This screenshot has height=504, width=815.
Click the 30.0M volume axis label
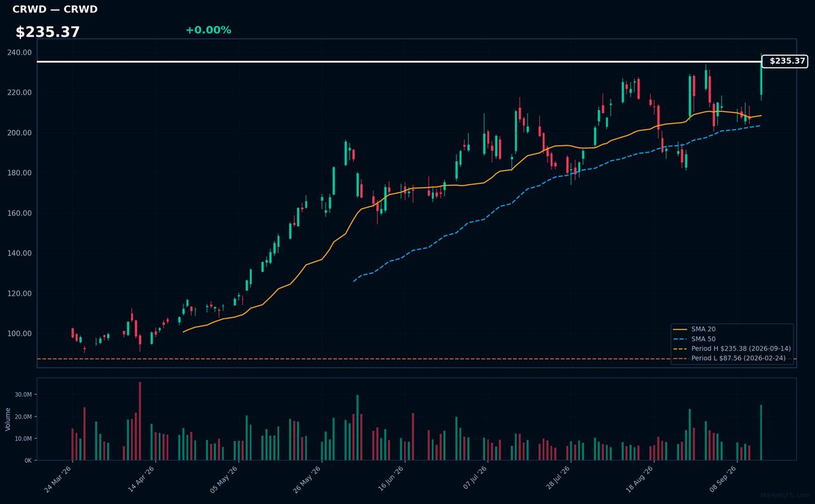23,395
